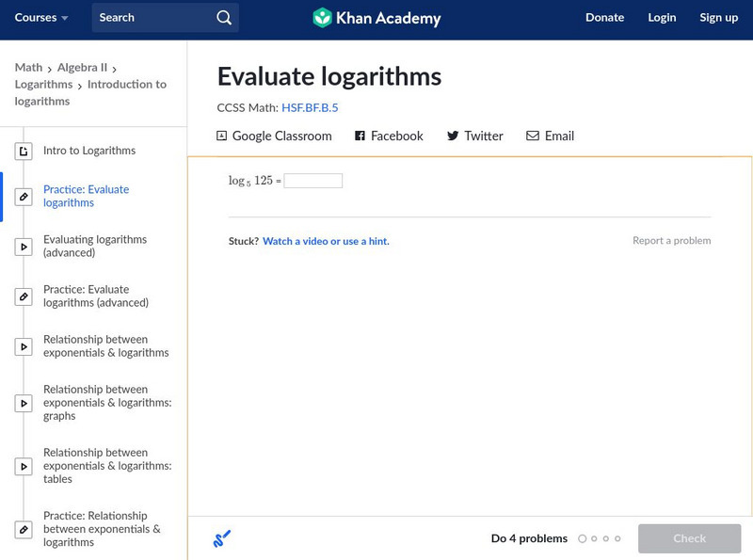Open the scratchpad pencil tool
This screenshot has height=560, width=753.
tap(222, 539)
